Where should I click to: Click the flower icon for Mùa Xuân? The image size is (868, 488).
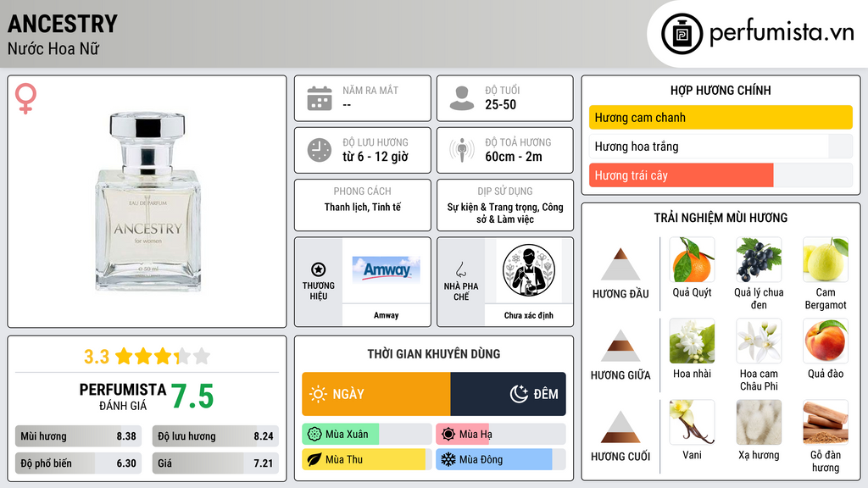tap(314, 435)
